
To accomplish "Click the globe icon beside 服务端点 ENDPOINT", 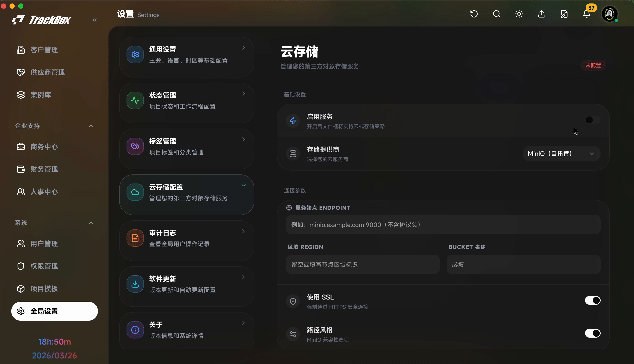I will pyautogui.click(x=289, y=208).
